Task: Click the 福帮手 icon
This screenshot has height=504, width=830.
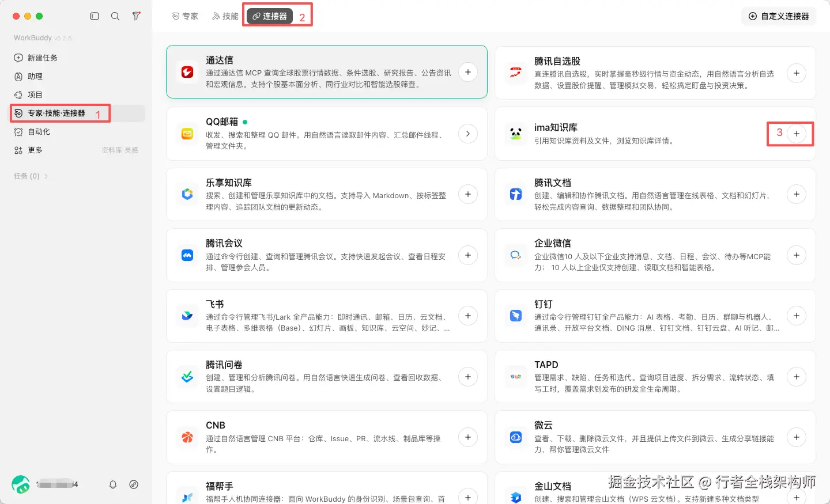Action: point(187,497)
